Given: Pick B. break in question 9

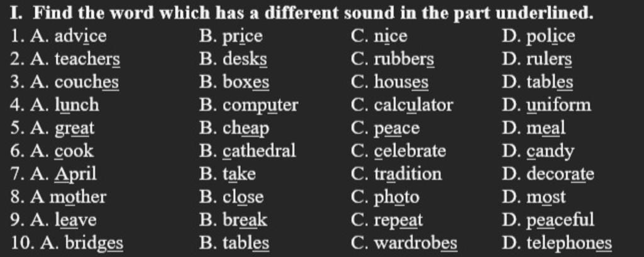Looking at the screenshot, I should (x=233, y=221).
